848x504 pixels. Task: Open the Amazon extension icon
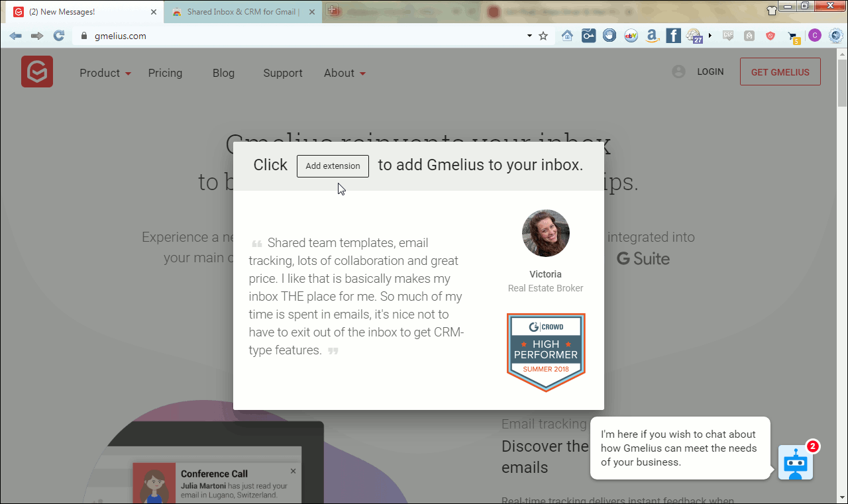point(652,36)
